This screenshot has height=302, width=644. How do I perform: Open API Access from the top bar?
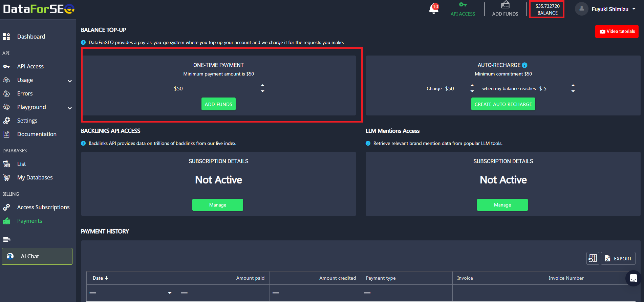coord(463,9)
